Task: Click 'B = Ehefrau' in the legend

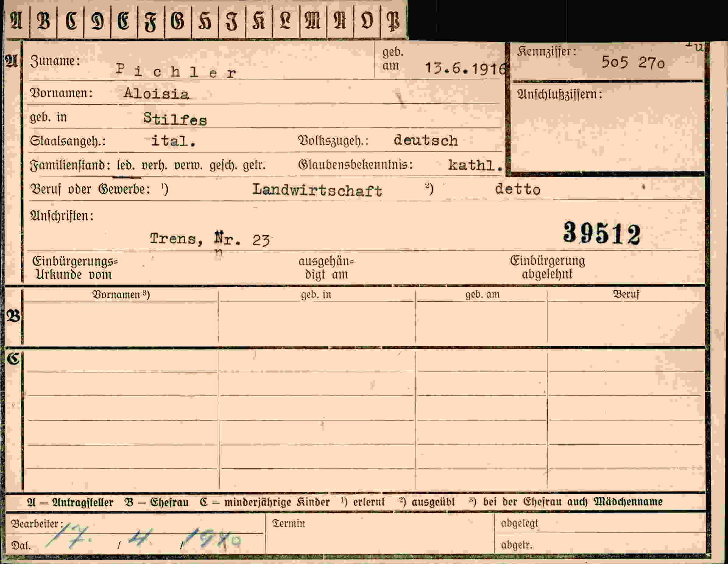Action: (x=156, y=503)
